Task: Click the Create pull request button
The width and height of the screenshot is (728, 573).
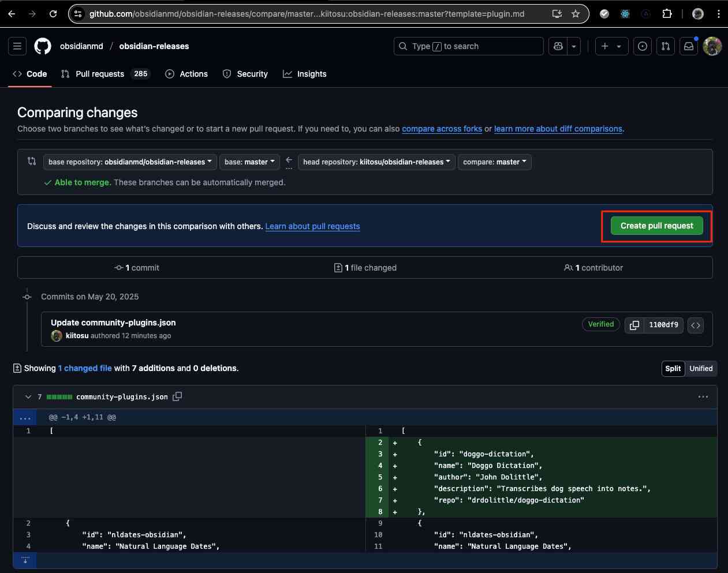Action: (656, 226)
